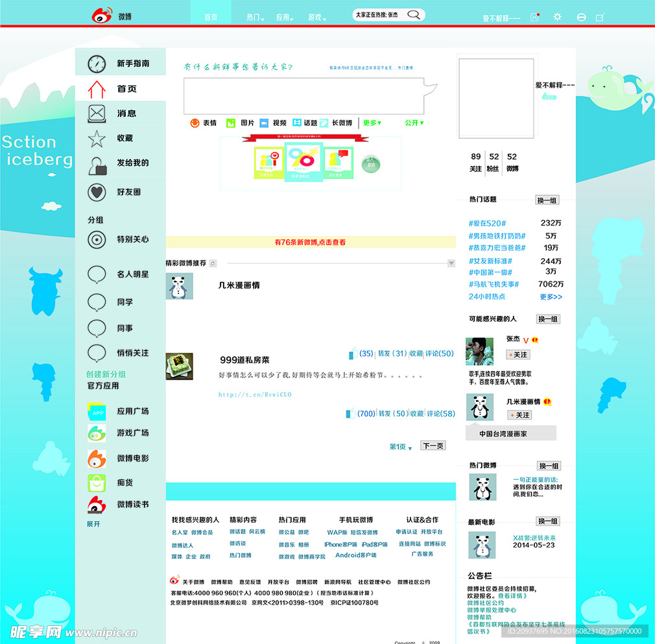
Task: Insert emoticon using 表情 smiley icon
Action: [x=195, y=123]
